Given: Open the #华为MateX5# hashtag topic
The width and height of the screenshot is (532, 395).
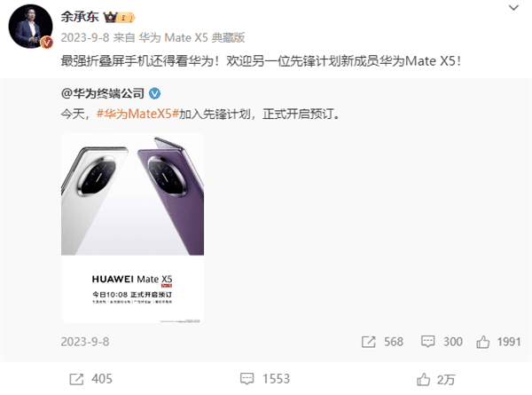Looking at the screenshot, I should click(x=137, y=114).
